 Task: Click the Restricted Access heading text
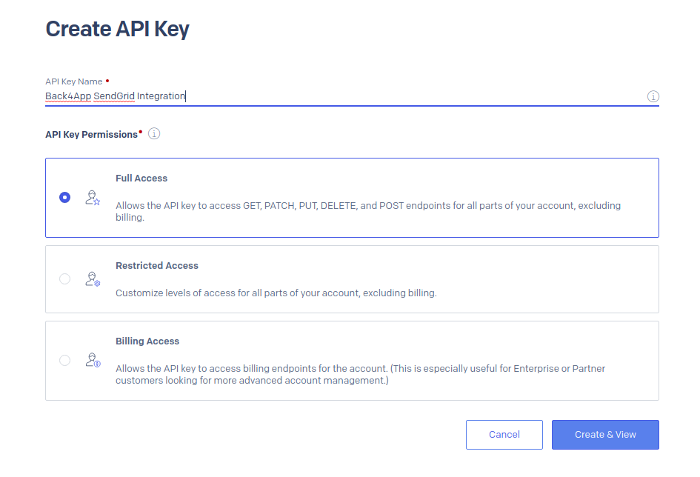point(157,266)
